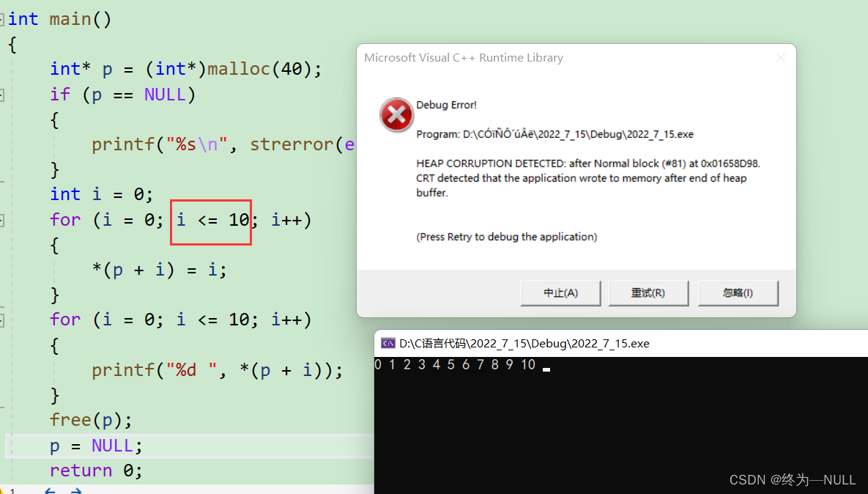
Task: Collapse the second for loop block
Action: tap(2, 320)
